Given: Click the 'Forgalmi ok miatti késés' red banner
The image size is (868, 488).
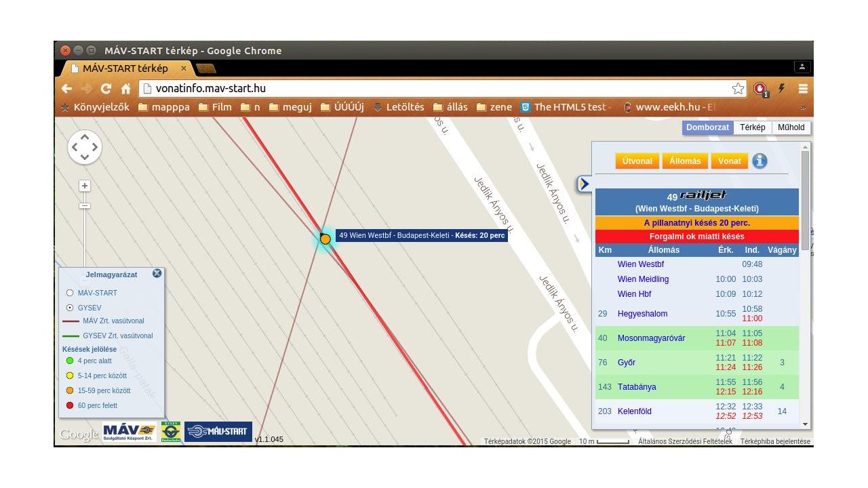Looking at the screenshot, I should pyautogui.click(x=697, y=237).
